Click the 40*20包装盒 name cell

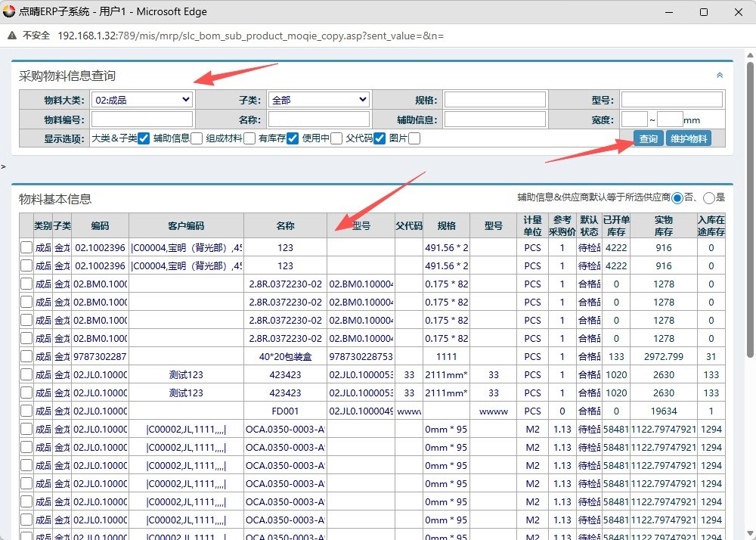point(286,357)
